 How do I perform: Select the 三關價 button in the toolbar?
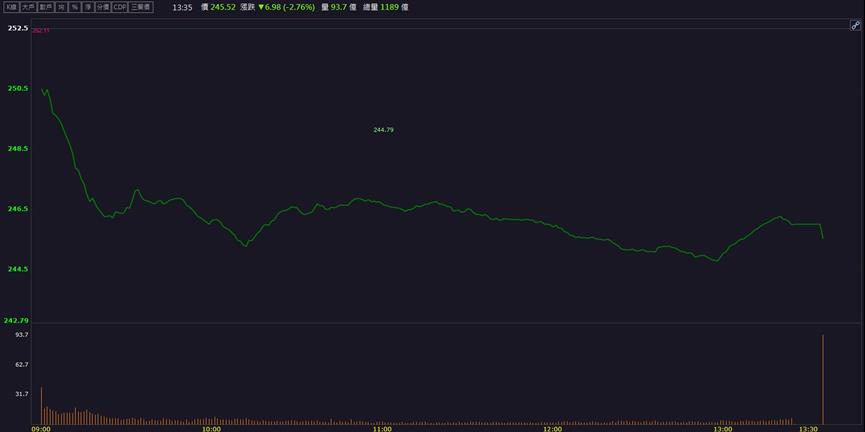[x=141, y=7]
